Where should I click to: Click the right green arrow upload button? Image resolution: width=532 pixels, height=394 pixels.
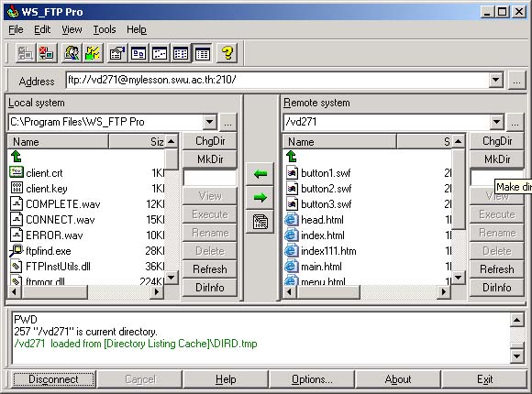click(x=260, y=197)
